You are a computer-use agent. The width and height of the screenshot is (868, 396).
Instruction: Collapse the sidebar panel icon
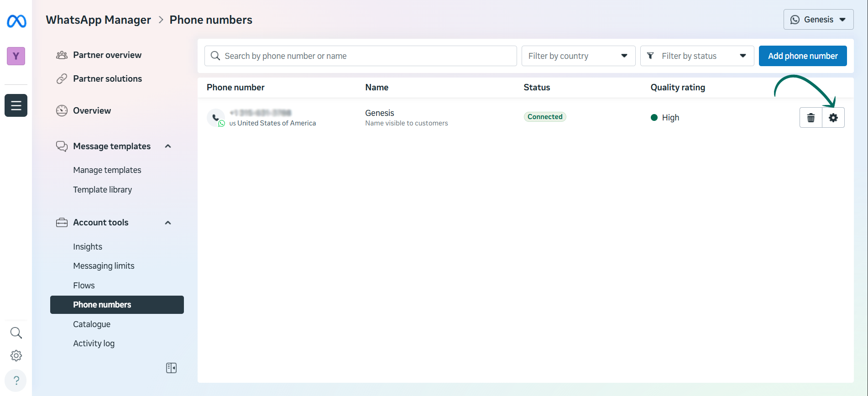(x=171, y=368)
